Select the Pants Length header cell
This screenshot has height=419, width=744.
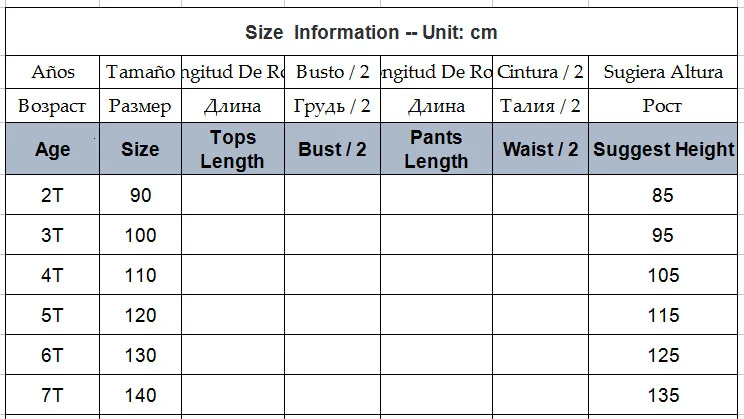tap(436, 150)
